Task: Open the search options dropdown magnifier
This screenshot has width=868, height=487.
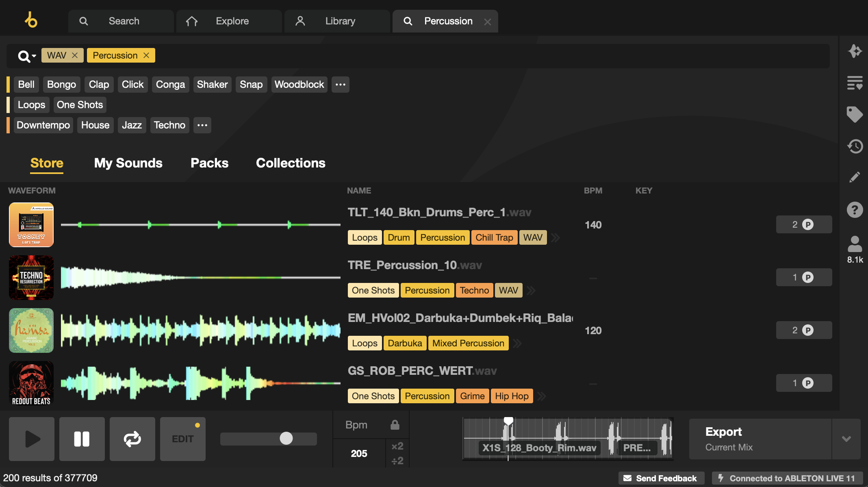Action: coord(27,56)
